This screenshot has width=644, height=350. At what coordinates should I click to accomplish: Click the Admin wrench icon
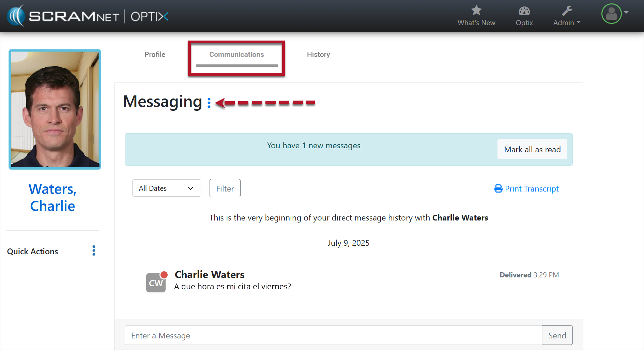click(567, 11)
